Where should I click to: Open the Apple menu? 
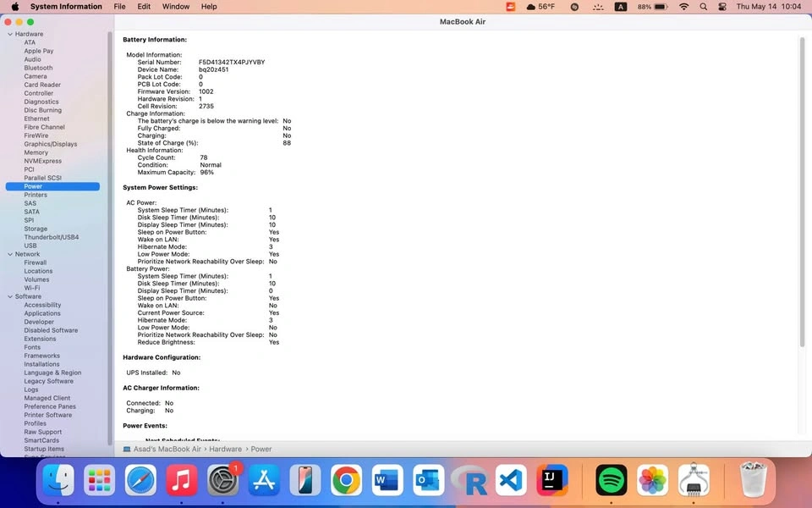[x=15, y=7]
